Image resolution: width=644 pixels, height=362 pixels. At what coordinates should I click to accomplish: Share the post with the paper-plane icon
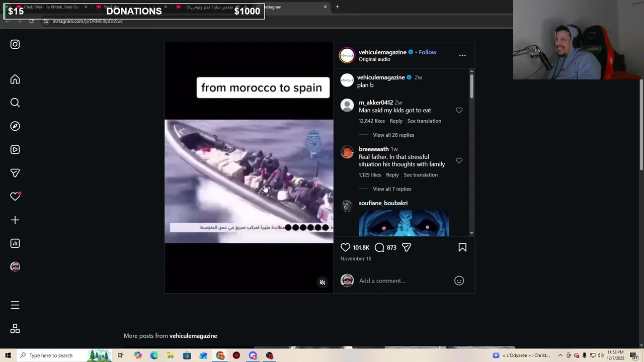click(407, 247)
